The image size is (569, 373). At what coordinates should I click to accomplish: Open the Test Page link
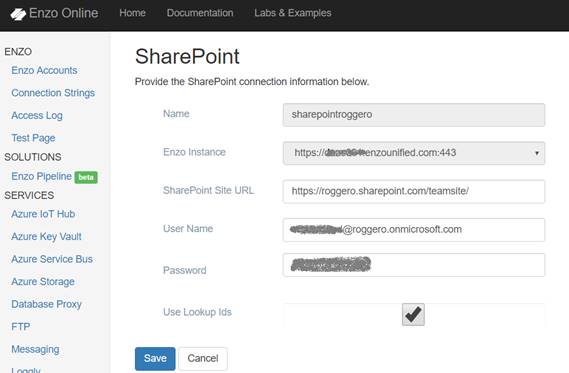coord(33,138)
